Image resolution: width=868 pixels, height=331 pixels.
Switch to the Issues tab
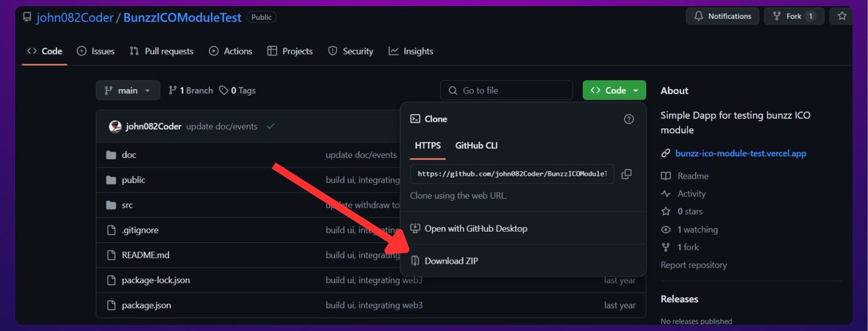[95, 51]
